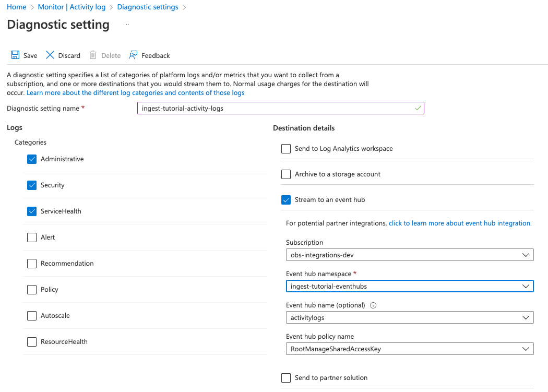This screenshot has width=548, height=392.
Task: Click the Discard X icon
Action: pyautogui.click(x=50, y=55)
